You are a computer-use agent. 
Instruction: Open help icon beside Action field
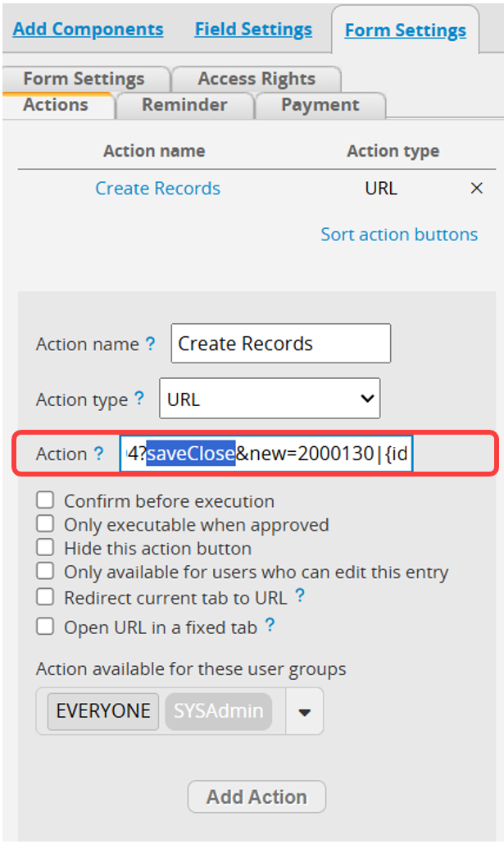(x=98, y=454)
